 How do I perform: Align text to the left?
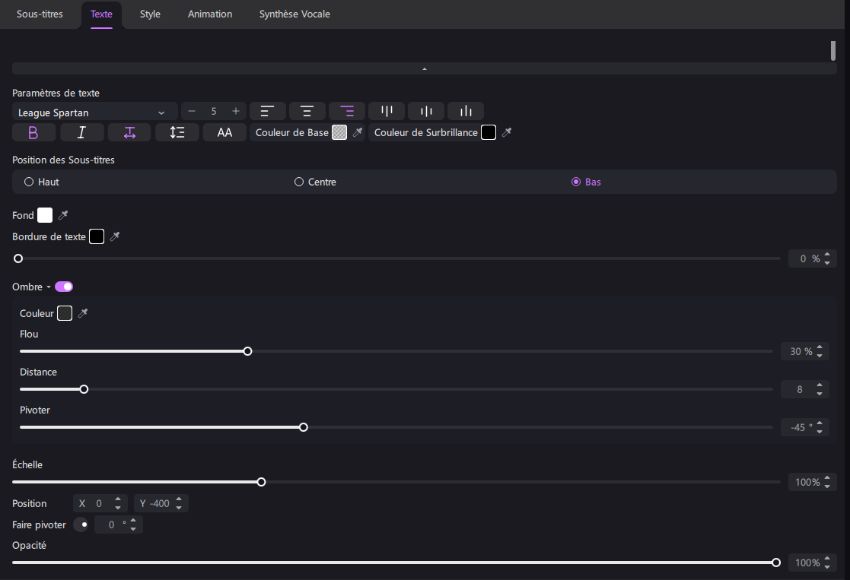click(267, 111)
